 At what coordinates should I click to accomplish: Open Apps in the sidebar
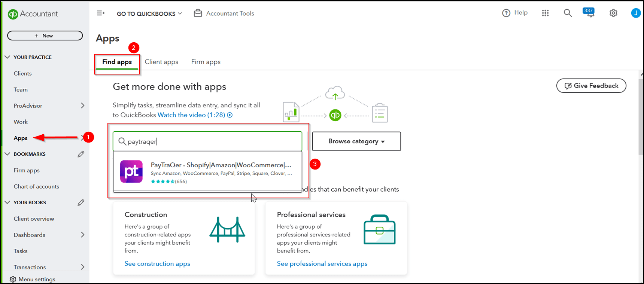click(x=21, y=138)
